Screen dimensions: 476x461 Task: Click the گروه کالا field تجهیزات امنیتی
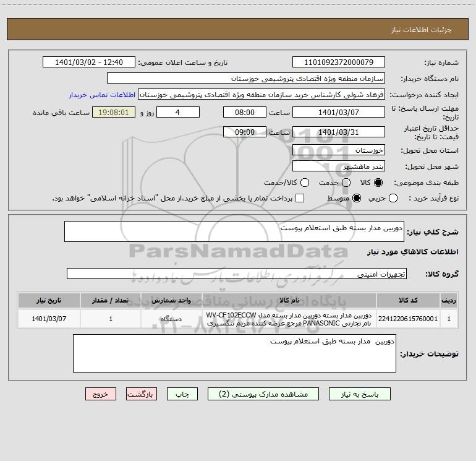[x=237, y=274]
